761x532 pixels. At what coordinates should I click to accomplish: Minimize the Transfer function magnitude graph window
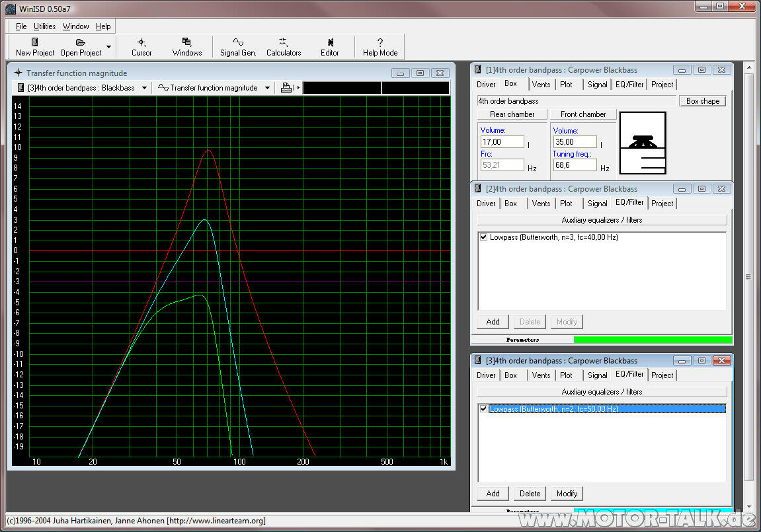[400, 73]
